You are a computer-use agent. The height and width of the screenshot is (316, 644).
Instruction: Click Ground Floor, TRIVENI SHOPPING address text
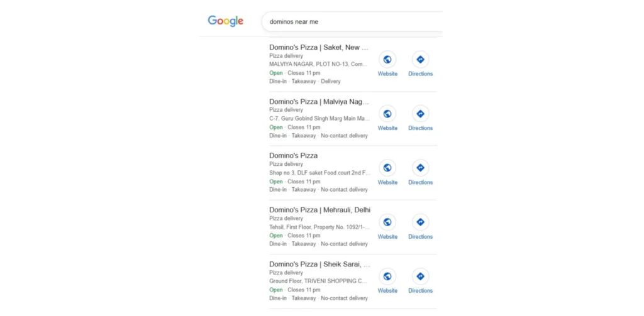click(318, 281)
